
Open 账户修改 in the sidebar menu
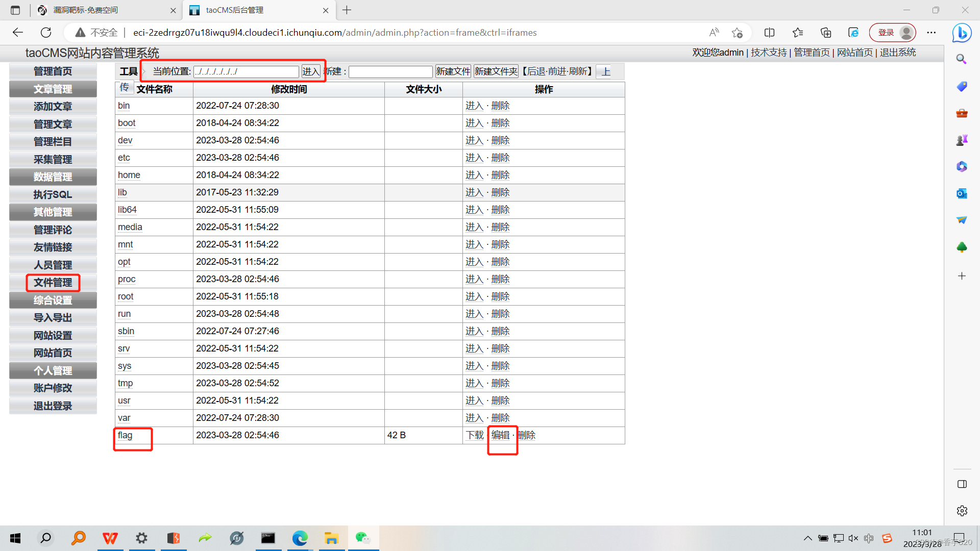tap(53, 388)
